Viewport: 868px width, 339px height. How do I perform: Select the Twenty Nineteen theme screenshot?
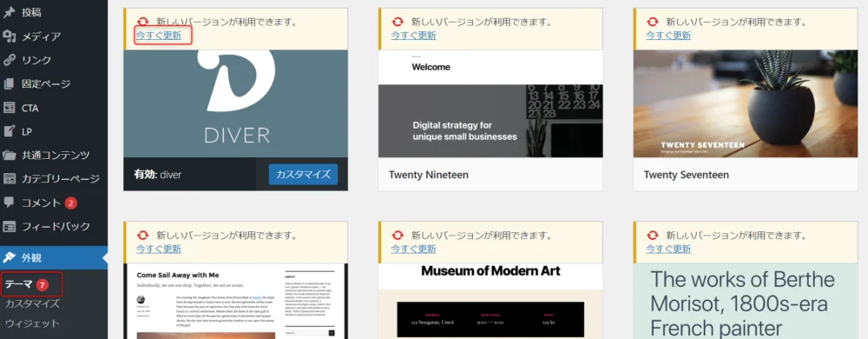pyautogui.click(x=490, y=103)
